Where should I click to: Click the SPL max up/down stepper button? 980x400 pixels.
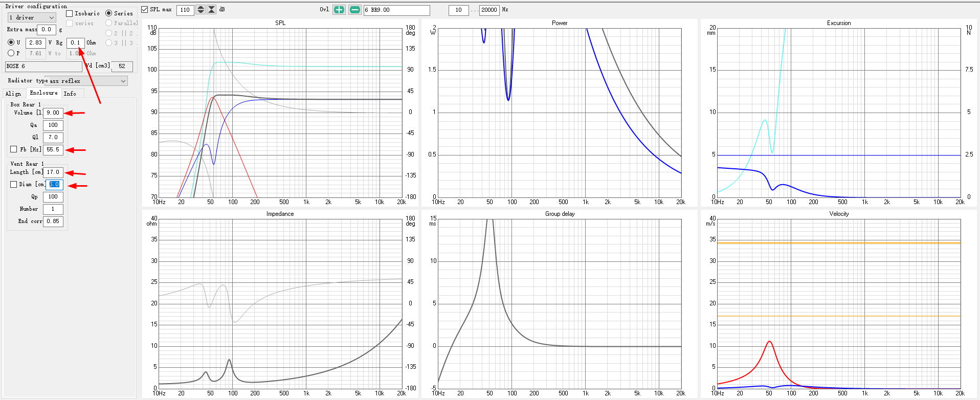(x=201, y=10)
